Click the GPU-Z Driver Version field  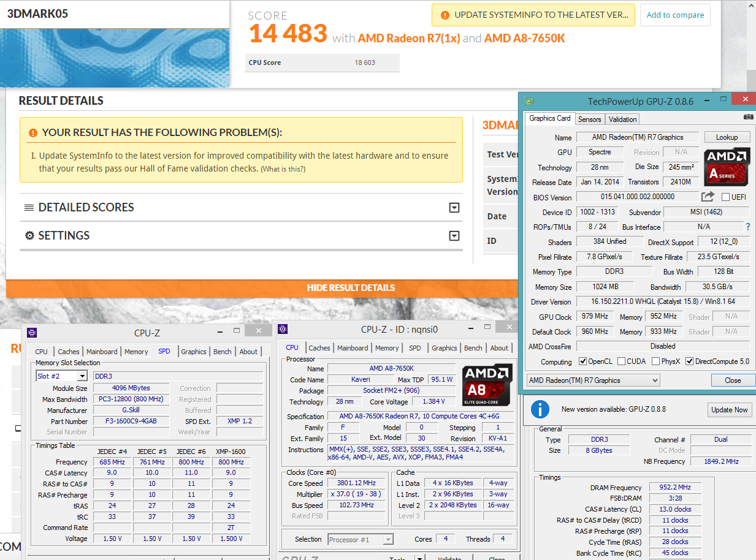tap(663, 302)
